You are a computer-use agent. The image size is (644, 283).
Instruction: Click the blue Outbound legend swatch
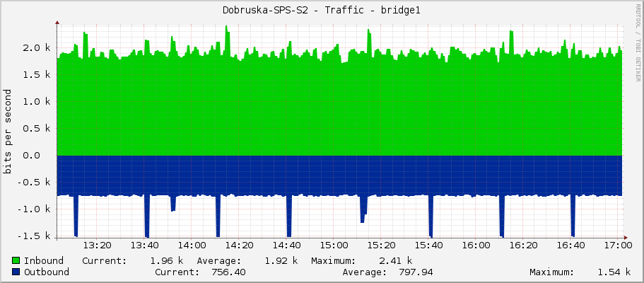(x=16, y=272)
